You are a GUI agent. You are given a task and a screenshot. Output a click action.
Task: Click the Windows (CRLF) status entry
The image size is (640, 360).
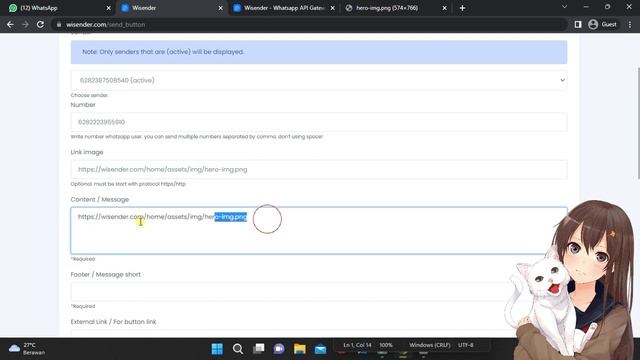[x=430, y=345]
